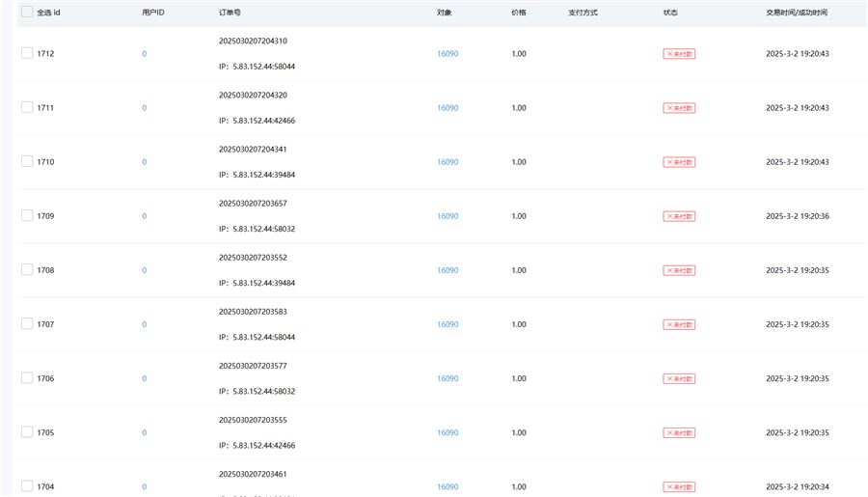Click object link 16090 in row 1709
Image resolution: width=868 pixels, height=497 pixels.
[448, 216]
